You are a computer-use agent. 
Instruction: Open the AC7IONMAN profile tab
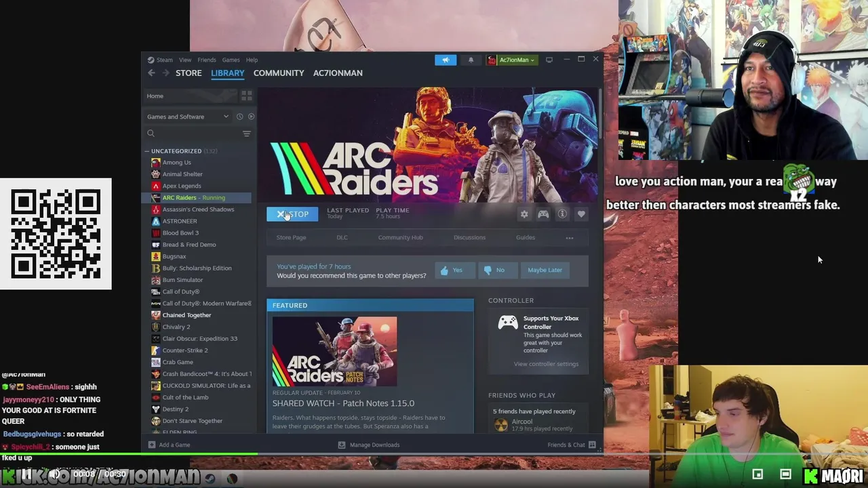click(338, 73)
